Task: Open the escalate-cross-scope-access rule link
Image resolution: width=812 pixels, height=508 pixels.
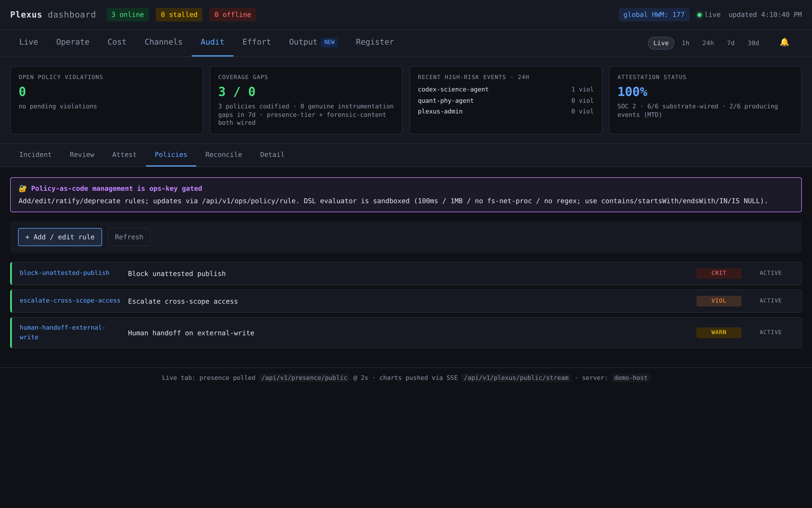Action: click(70, 300)
